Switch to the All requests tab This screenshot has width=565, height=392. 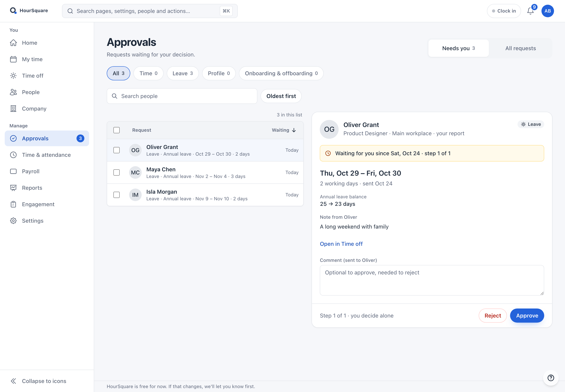pyautogui.click(x=520, y=48)
